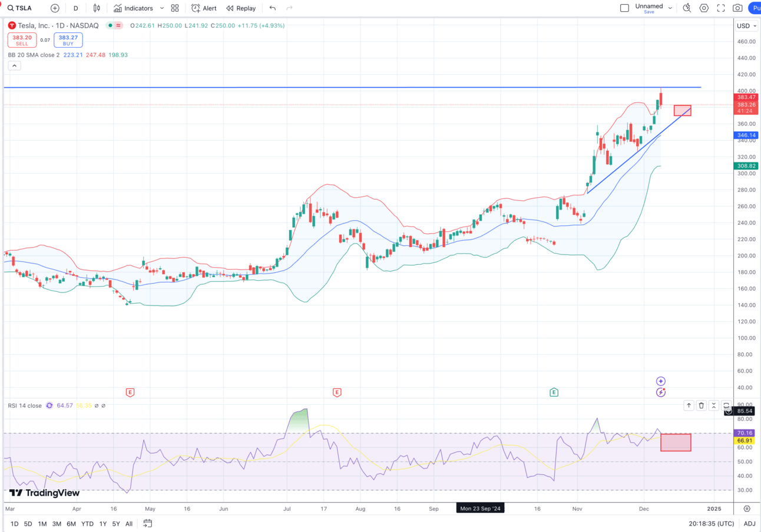Screen dimensions: 761x532
Task: Click the 70.16 RSI value label
Action: (745, 433)
